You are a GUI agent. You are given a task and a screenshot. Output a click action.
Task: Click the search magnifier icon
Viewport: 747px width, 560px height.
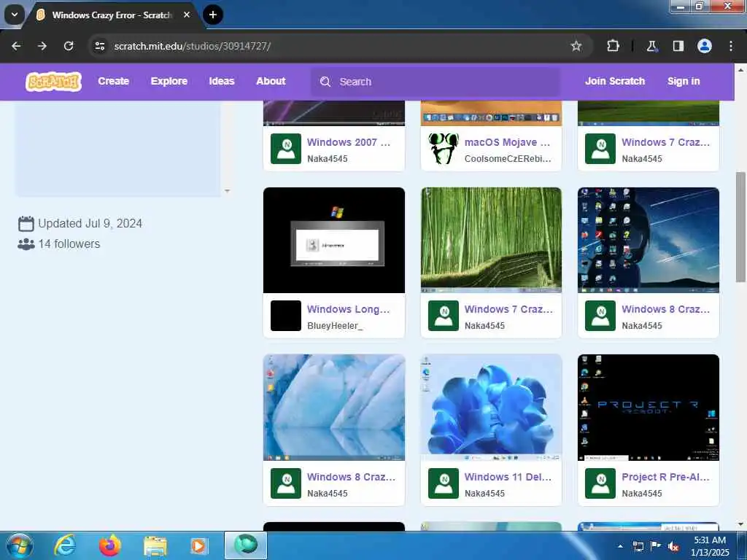pyautogui.click(x=325, y=82)
